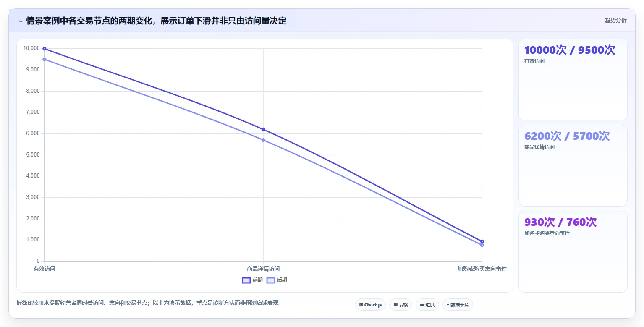
Task: Click the 930次 / 760次 card value
Action: pyautogui.click(x=560, y=222)
